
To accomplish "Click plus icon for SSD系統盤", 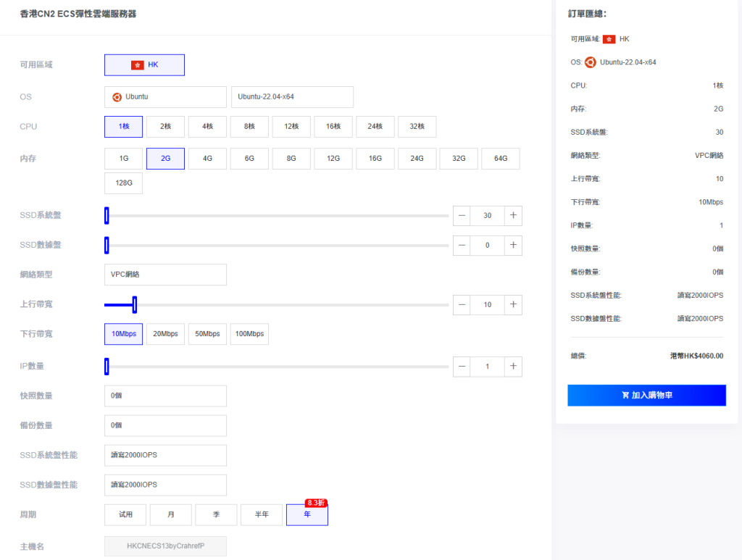I will pos(513,216).
